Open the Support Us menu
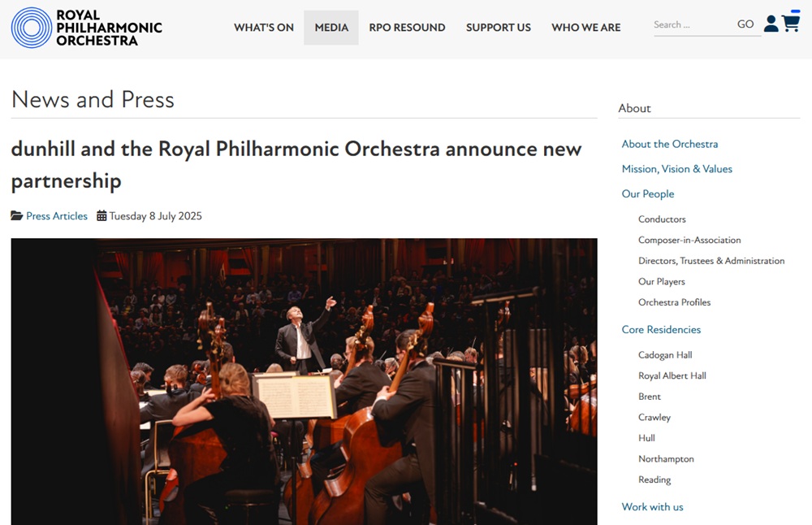 pos(499,28)
